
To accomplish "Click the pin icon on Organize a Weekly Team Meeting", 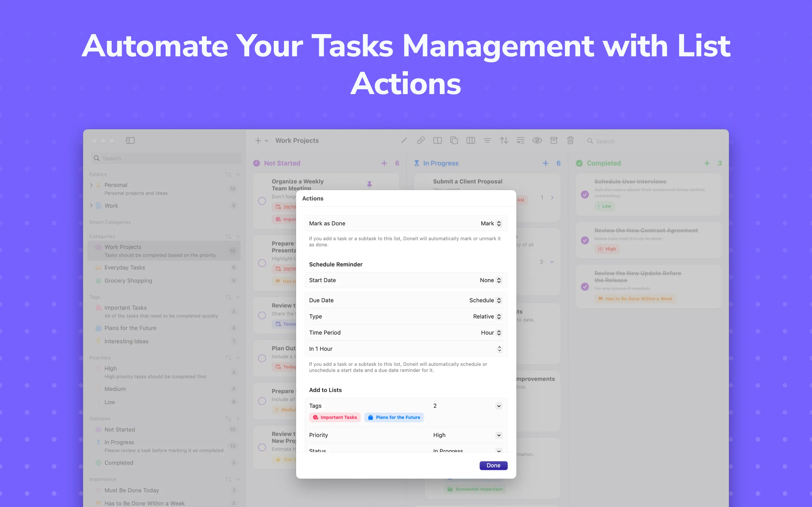I will [x=369, y=184].
